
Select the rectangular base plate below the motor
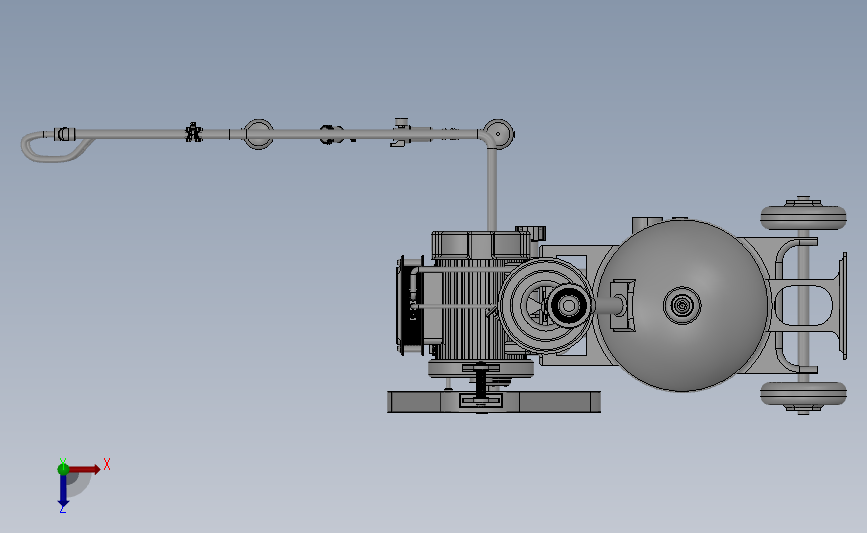point(494,402)
